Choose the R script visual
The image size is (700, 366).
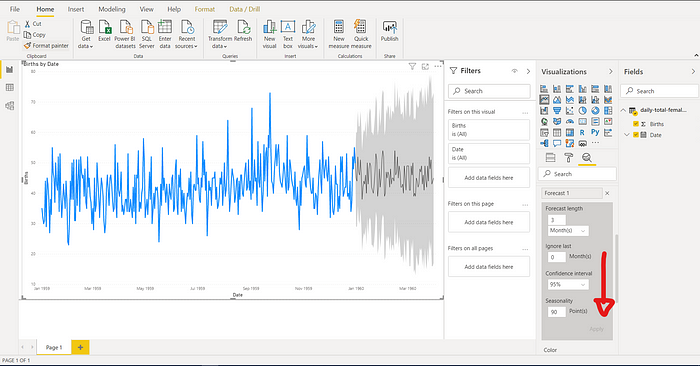(x=582, y=133)
